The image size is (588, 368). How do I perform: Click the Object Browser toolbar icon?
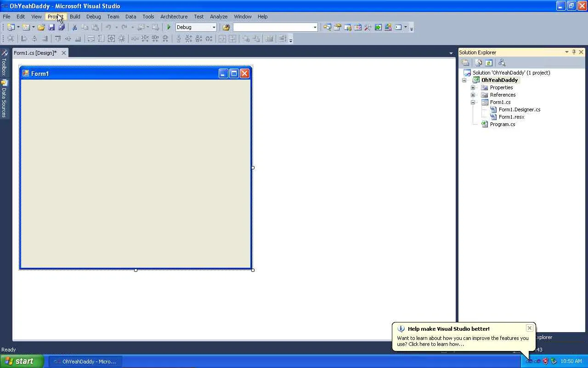[357, 27]
